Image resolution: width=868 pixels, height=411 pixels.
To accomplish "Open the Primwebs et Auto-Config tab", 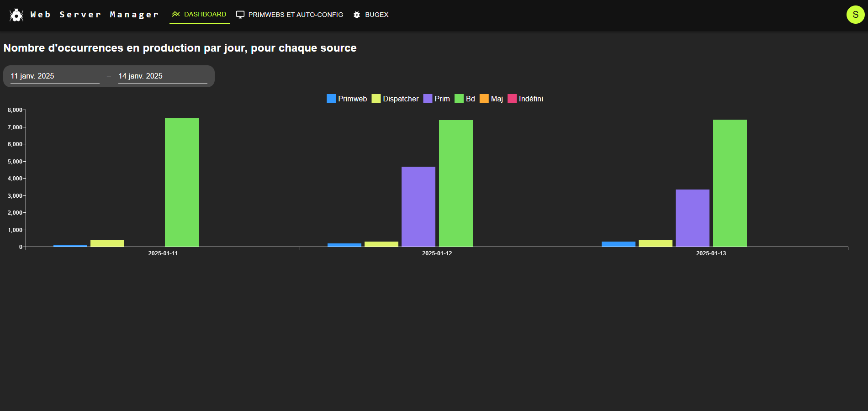I will 295,15.
